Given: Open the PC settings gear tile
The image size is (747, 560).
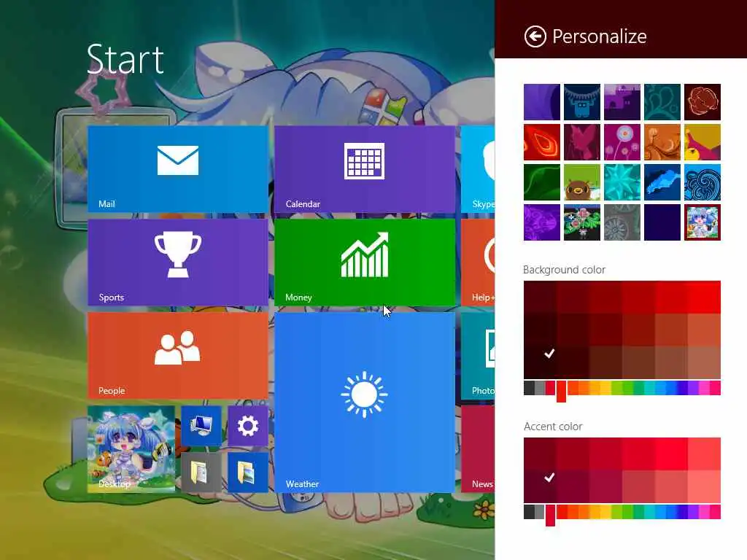Looking at the screenshot, I should pos(248,426).
